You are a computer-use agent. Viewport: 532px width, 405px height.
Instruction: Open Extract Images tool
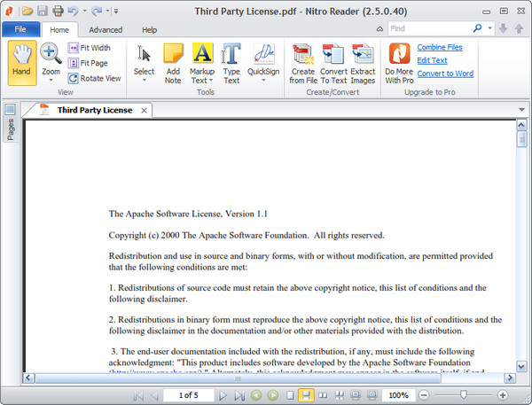click(x=363, y=62)
